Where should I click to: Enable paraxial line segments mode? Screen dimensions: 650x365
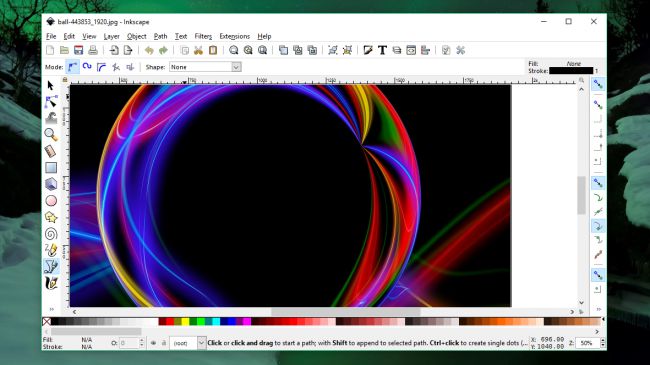click(x=130, y=67)
